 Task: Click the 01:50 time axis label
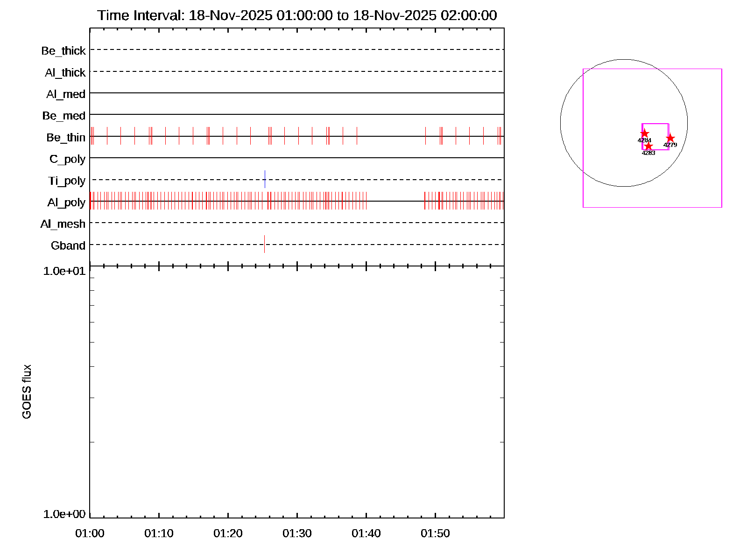coord(435,533)
